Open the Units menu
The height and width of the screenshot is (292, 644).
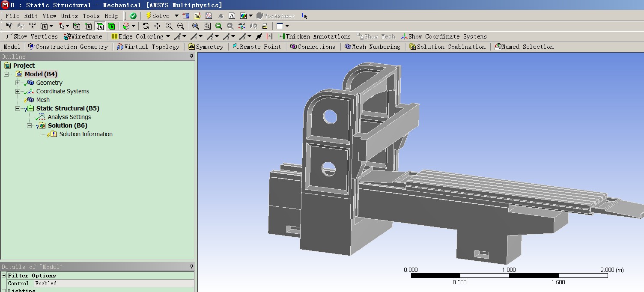click(69, 16)
